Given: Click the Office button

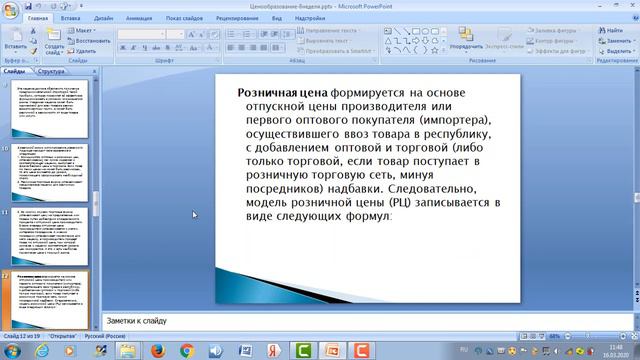Looking at the screenshot, I should coord(11,10).
